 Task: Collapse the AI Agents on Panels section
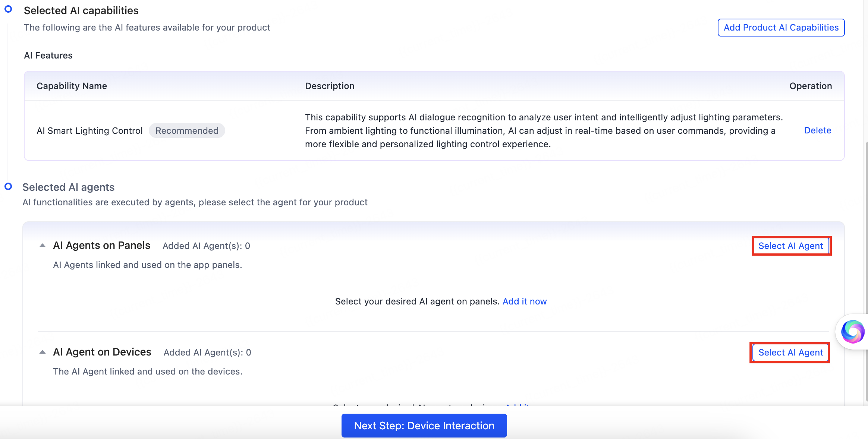click(43, 246)
